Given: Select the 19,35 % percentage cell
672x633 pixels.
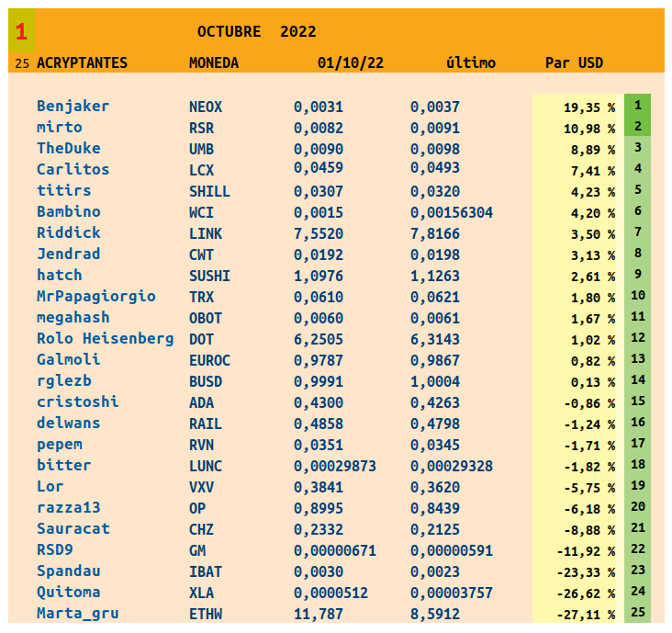Looking at the screenshot, I should click(588, 107).
